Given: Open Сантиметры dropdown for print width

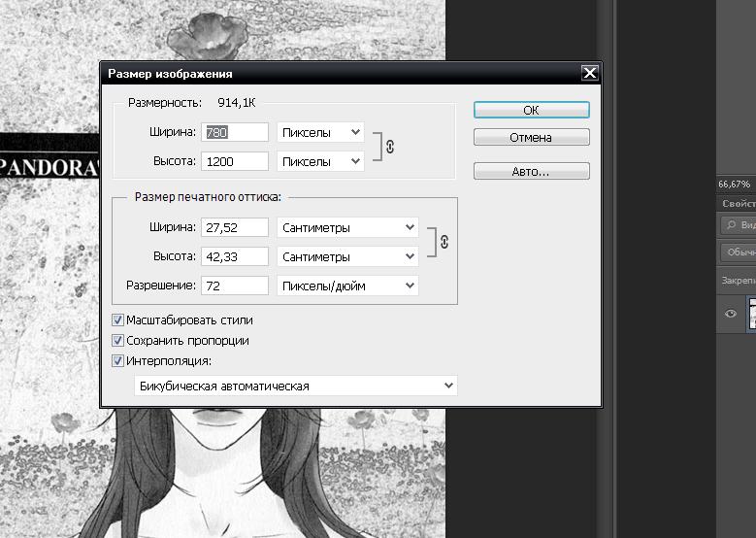Looking at the screenshot, I should click(347, 227).
